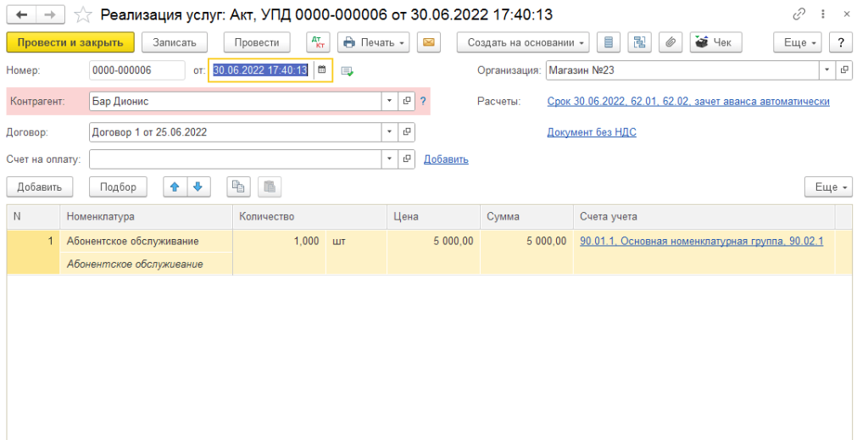
Task: Open the three-dot window menu
Action: tap(824, 14)
